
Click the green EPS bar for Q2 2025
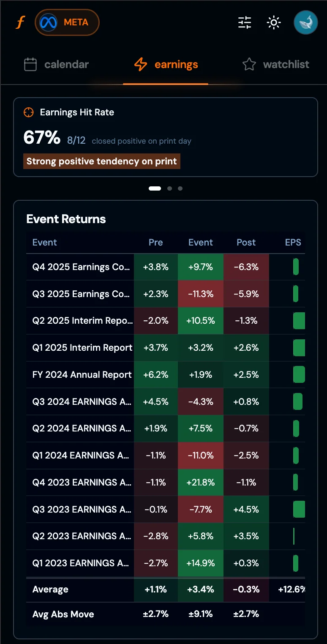299,321
